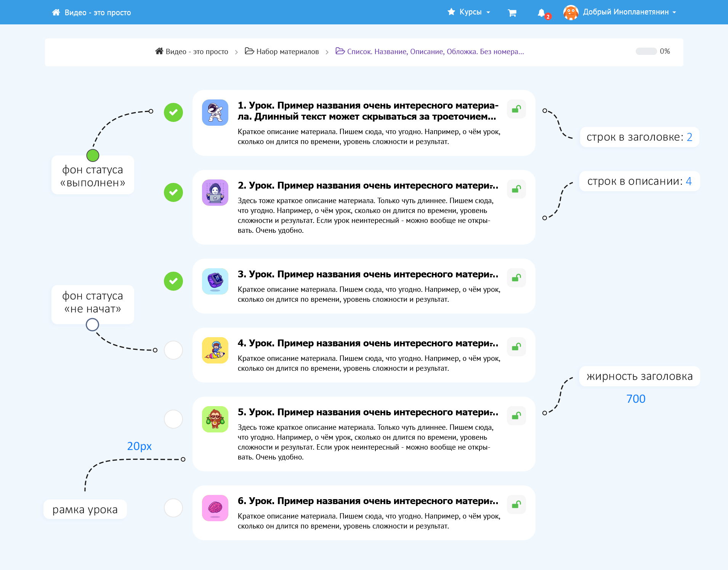Viewport: 728px width, 570px height.
Task: Click the 0% progress bar
Action: point(646,51)
